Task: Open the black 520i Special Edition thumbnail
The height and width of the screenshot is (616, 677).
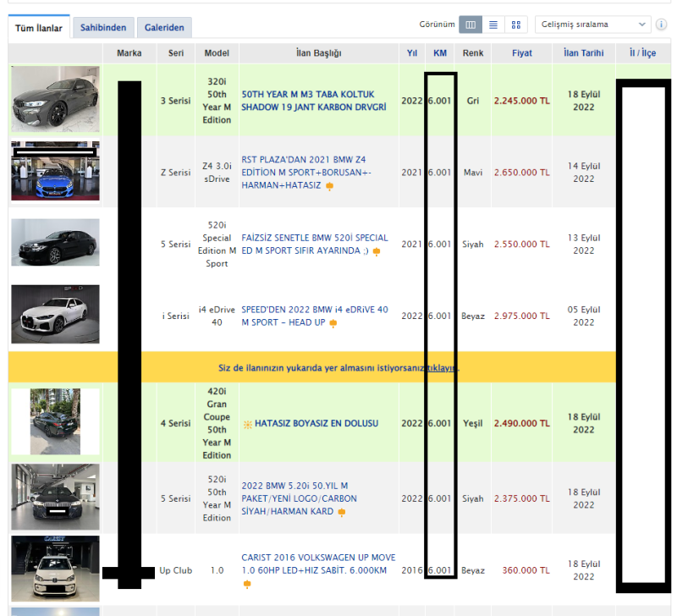Action: point(55,242)
